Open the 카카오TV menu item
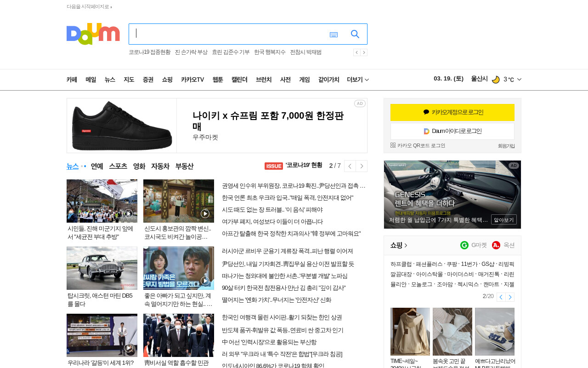This screenshot has width=588, height=368. (x=192, y=80)
